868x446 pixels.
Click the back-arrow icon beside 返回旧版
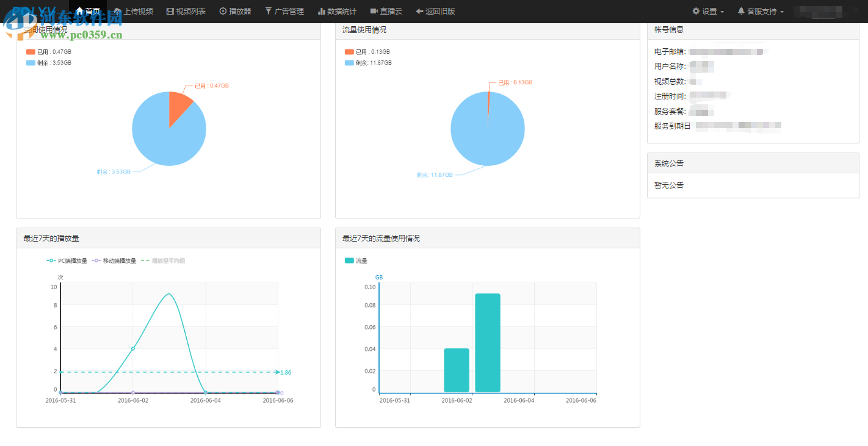click(x=419, y=11)
